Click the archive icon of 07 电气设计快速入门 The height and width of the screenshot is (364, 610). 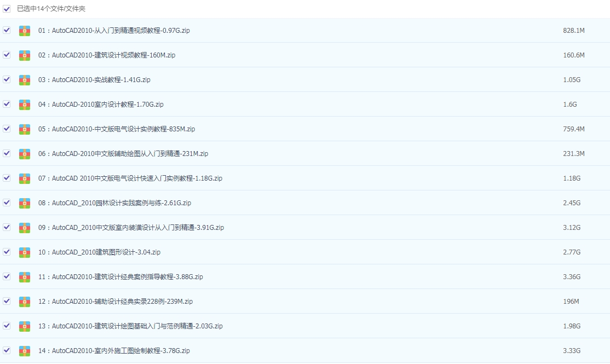pos(25,178)
